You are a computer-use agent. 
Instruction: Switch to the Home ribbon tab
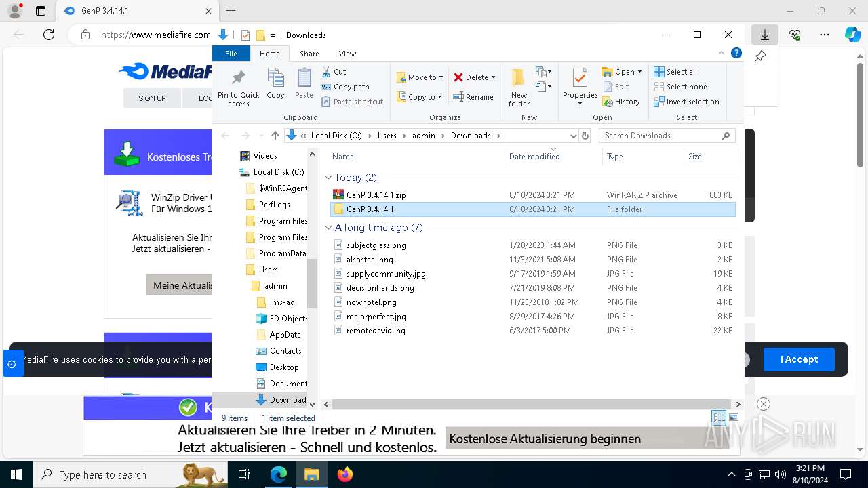[269, 54]
